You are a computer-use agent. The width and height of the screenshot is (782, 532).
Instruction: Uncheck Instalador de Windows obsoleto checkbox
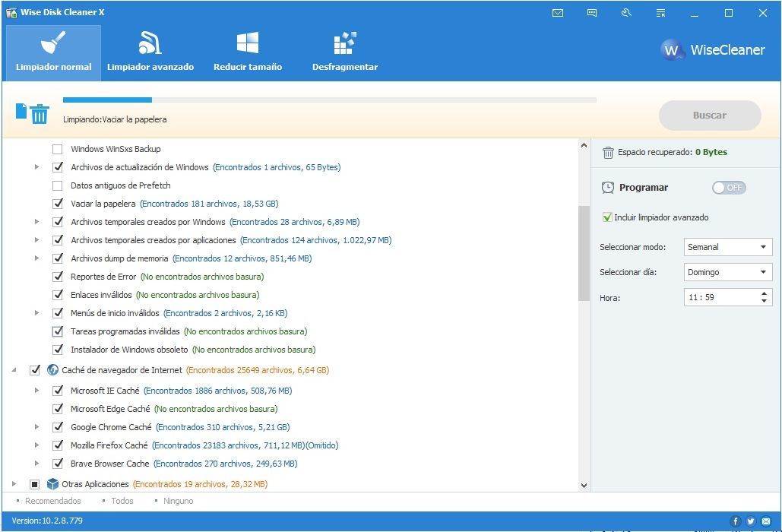coord(58,350)
